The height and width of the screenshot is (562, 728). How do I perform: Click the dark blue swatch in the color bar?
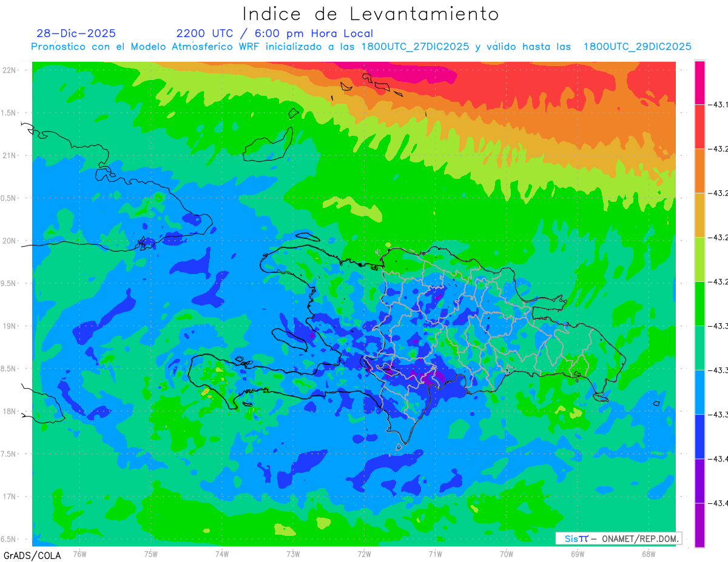pyautogui.click(x=699, y=436)
